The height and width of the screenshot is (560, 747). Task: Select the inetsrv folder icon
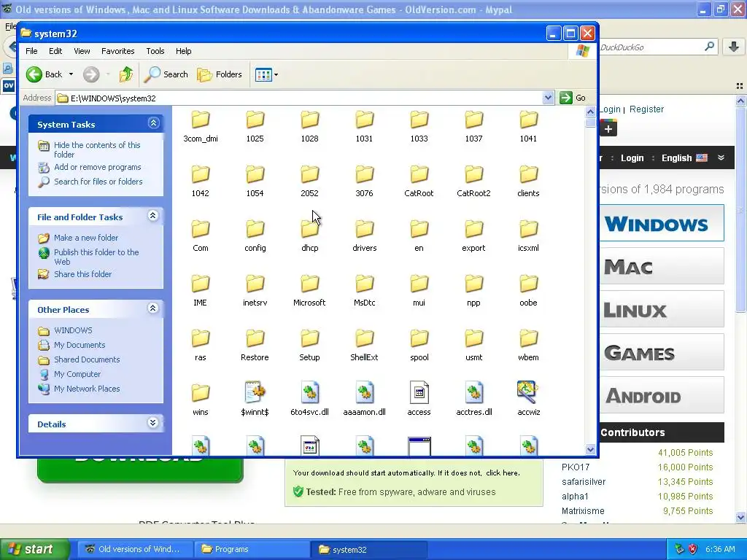[x=255, y=284]
